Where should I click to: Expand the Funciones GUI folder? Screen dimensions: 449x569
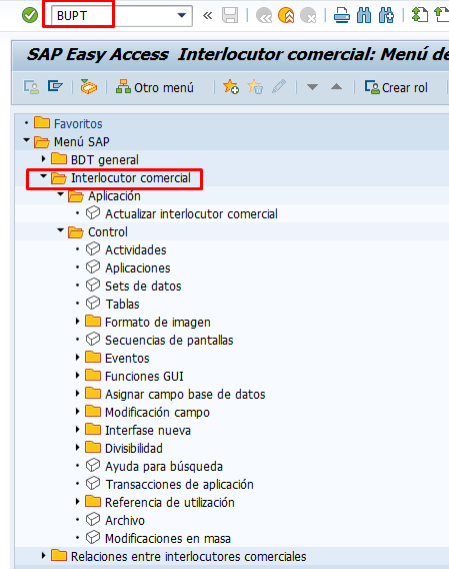77,375
